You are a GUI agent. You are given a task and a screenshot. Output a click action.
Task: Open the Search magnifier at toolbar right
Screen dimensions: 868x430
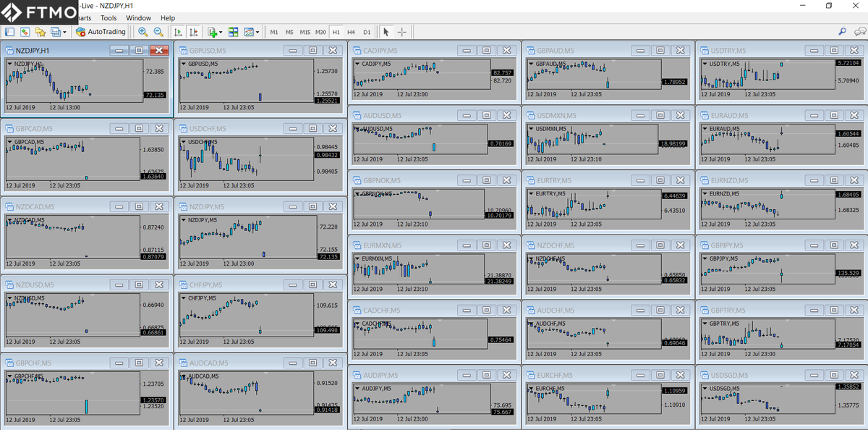(843, 32)
